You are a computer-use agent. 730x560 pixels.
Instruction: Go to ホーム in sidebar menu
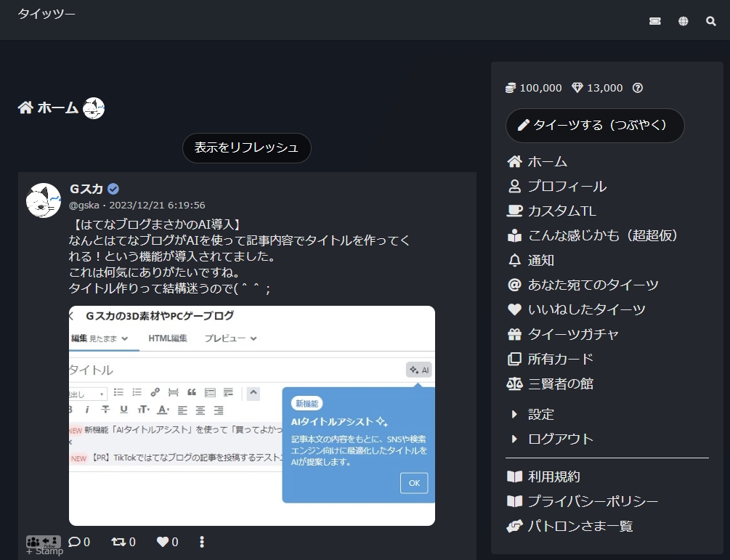click(538, 161)
